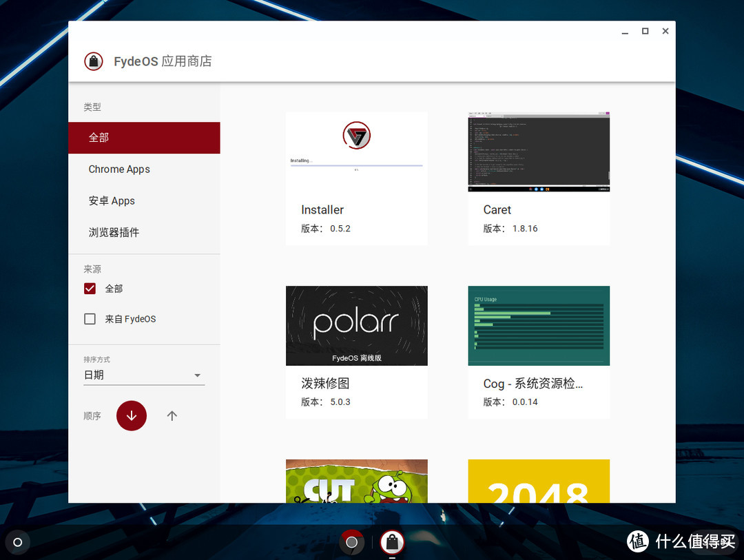744x560 pixels.
Task: Switch to the Chrome Apps category
Action: [119, 169]
